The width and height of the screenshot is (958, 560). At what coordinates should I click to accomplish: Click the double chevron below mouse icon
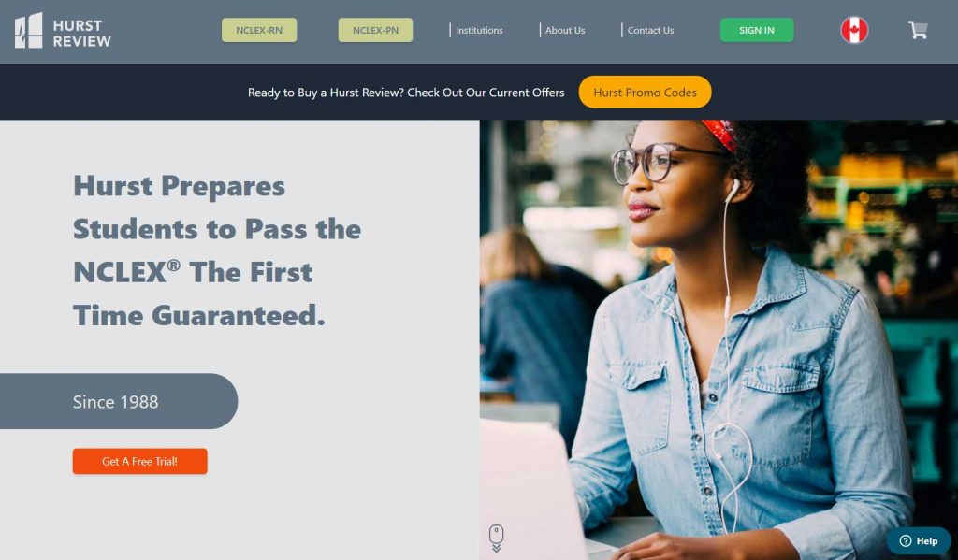click(x=496, y=549)
